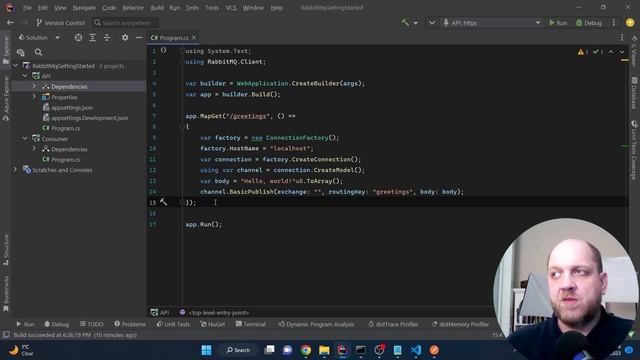This screenshot has width=640, height=360.
Task: Open the build hammer dropdown arrow
Action: (x=416, y=23)
